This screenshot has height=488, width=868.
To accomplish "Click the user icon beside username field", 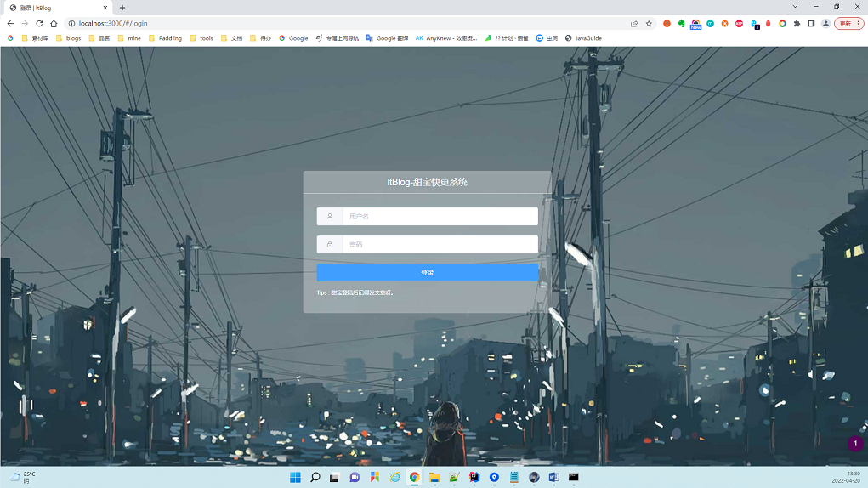I will point(329,216).
